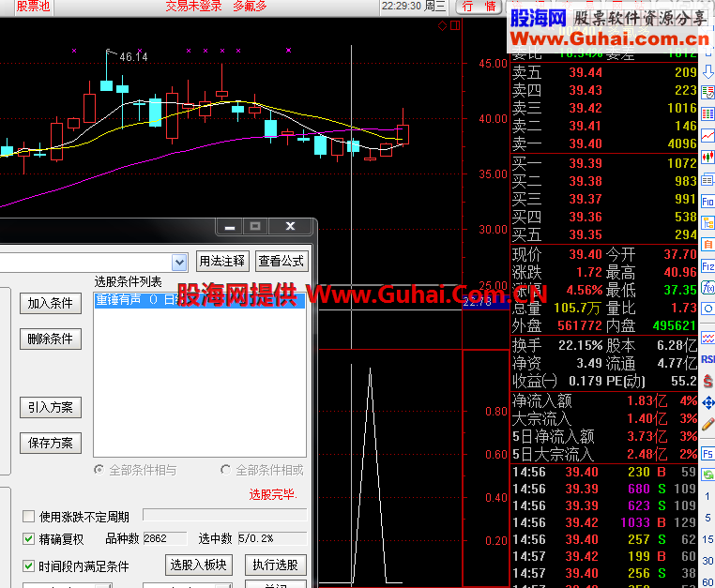Click 5日大宗流入 2.48亿 row
The image size is (715, 588).
point(604,455)
